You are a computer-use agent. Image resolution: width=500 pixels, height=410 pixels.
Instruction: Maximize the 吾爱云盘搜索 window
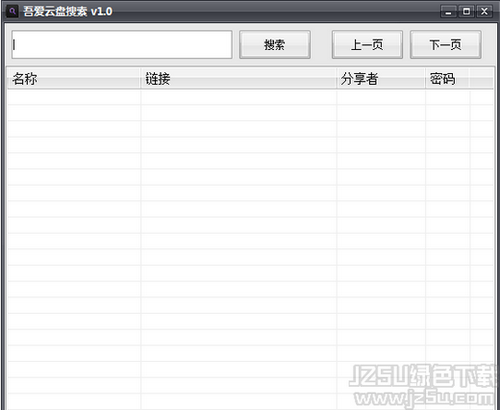466,12
